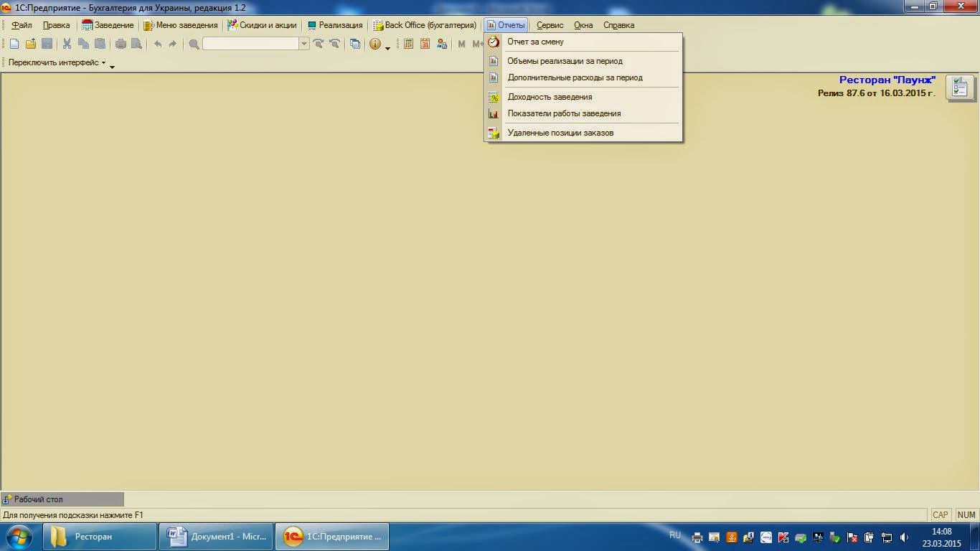
Task: Select Доходность заведения report
Action: tap(583, 97)
